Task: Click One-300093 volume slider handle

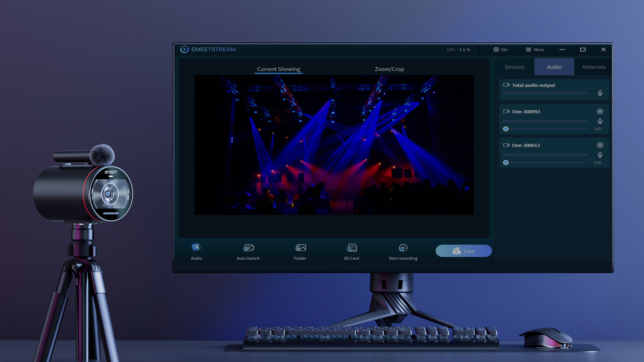Action: click(x=505, y=129)
